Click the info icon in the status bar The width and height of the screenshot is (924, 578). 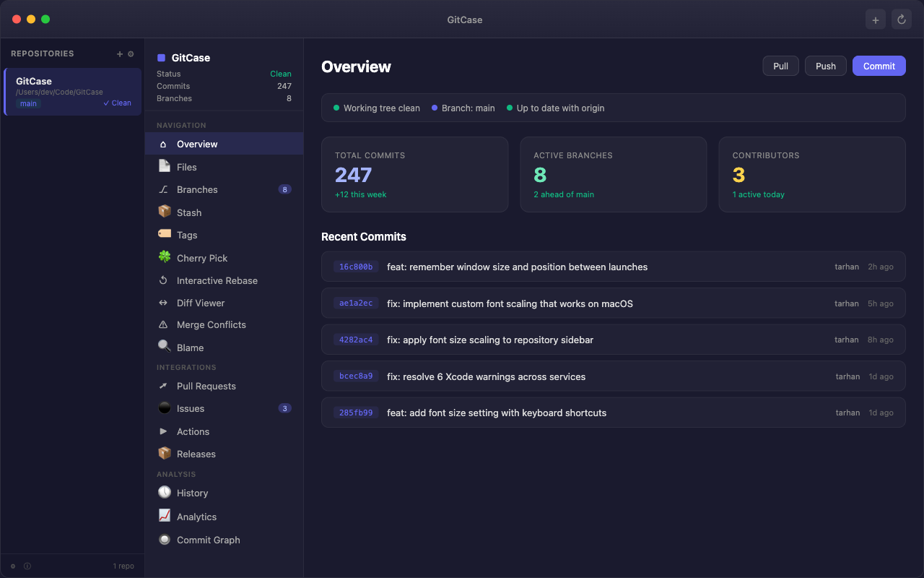click(x=27, y=566)
